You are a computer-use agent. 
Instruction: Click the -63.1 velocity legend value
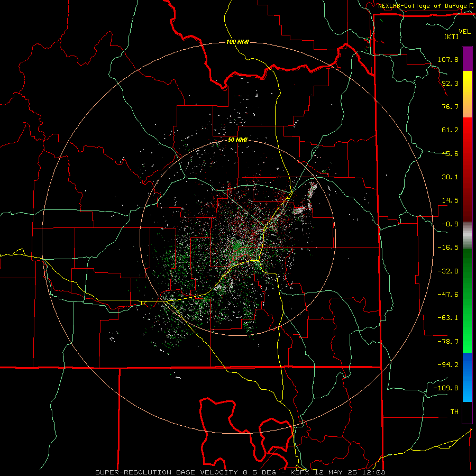click(448, 318)
